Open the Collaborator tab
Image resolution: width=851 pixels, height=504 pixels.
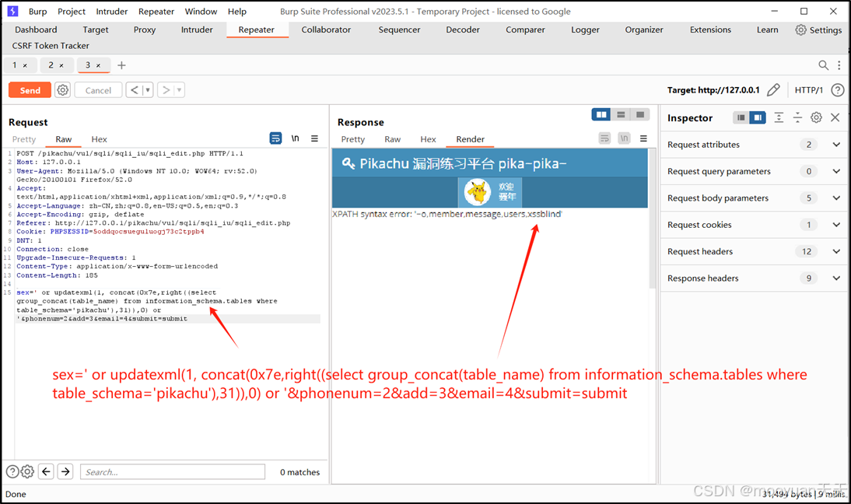[326, 30]
